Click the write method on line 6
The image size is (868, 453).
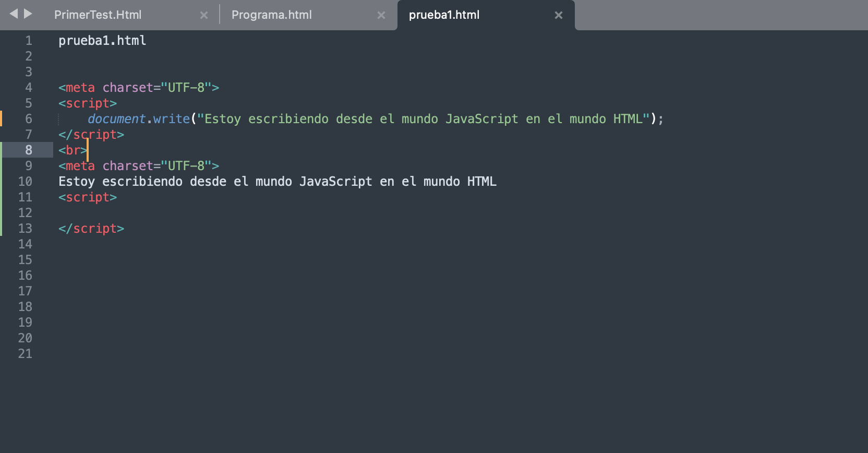[172, 119]
